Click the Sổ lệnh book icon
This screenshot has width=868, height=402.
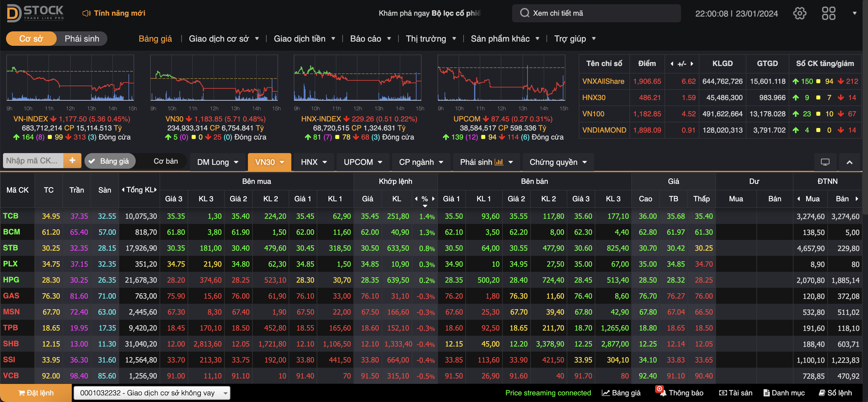pos(822,393)
